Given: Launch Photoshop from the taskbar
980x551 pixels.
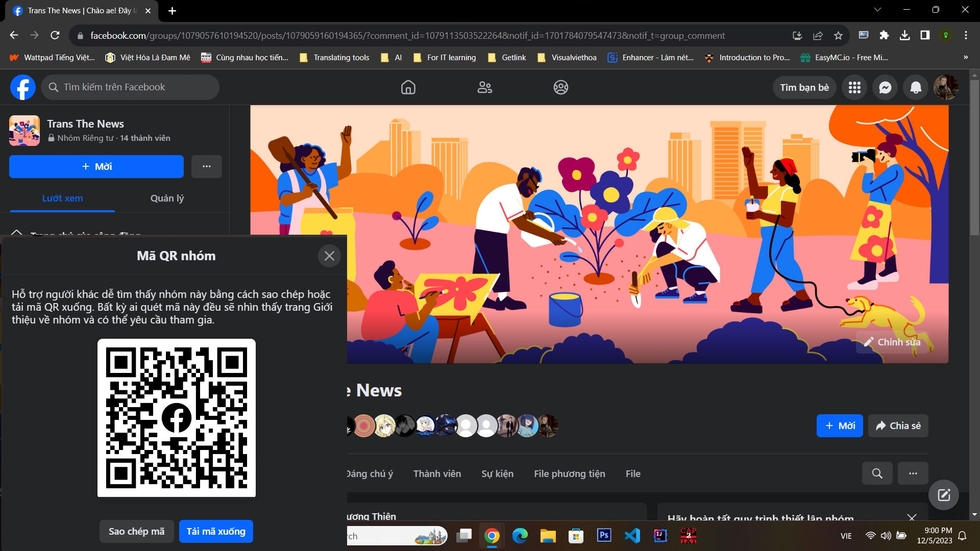Looking at the screenshot, I should (604, 536).
